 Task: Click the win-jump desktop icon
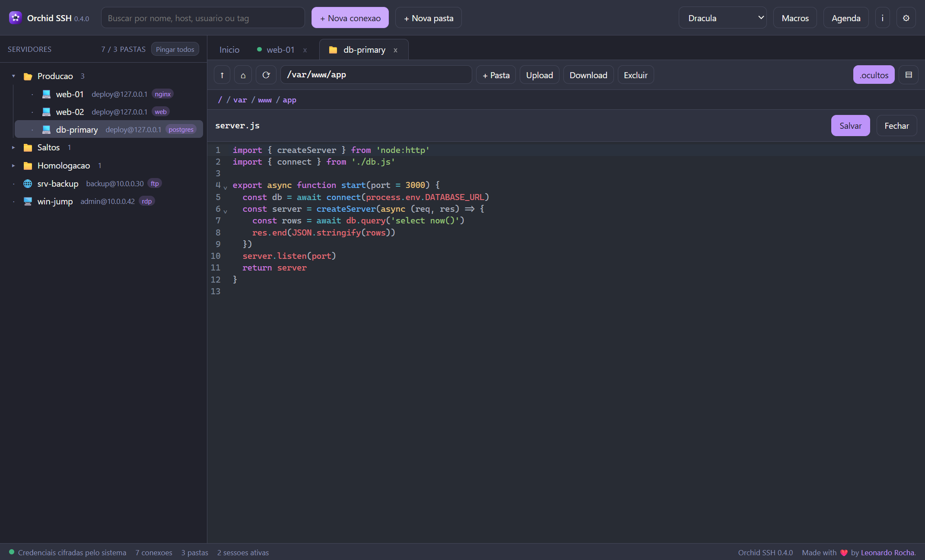[x=28, y=201]
